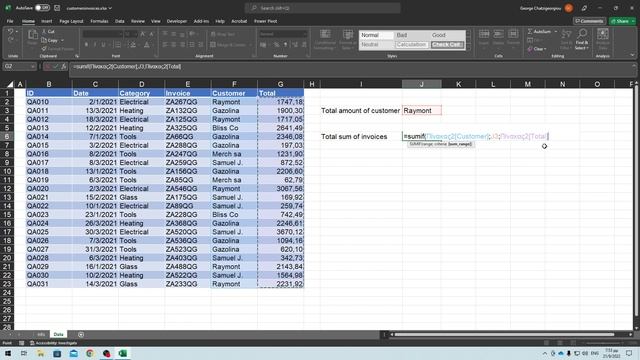The height and width of the screenshot is (360, 640).
Task: Confirm the formula with the check icon
Action: pos(56,67)
